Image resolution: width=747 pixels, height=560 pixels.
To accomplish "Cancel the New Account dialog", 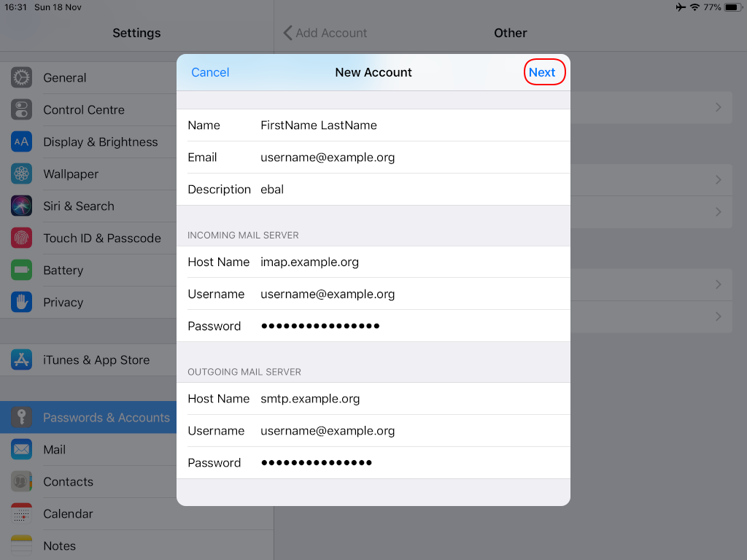I will (x=210, y=72).
